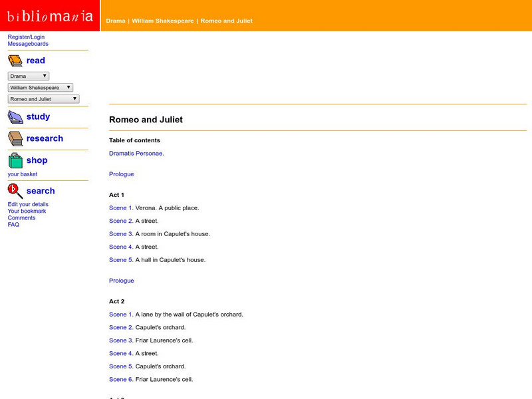Open the Dramatis Personae link
Image resolution: width=532 pixels, height=399 pixels.
point(136,153)
